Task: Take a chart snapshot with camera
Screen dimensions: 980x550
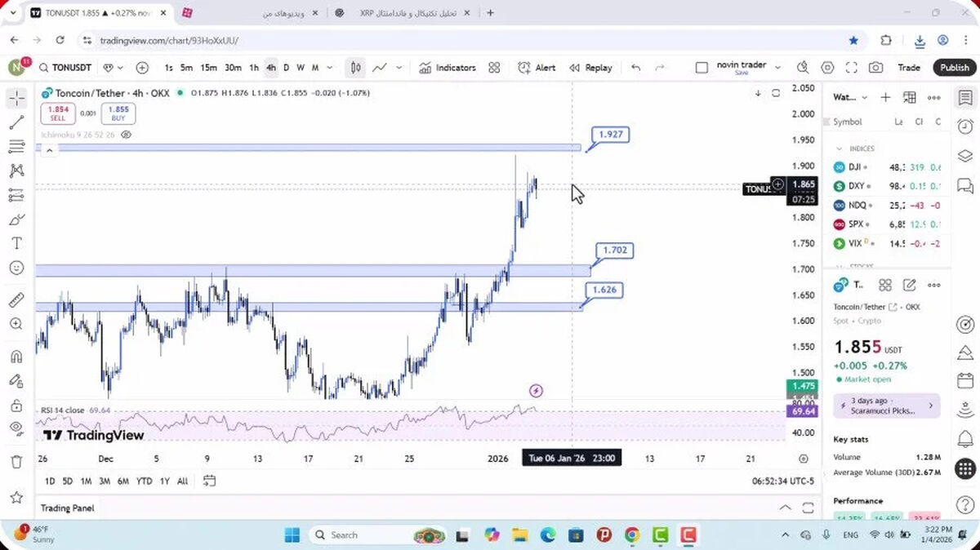Action: point(875,68)
